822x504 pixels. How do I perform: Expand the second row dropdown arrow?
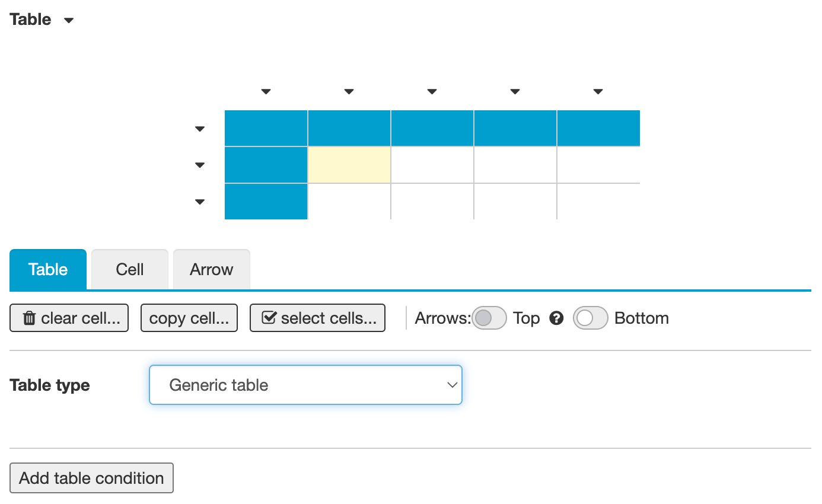click(x=200, y=165)
